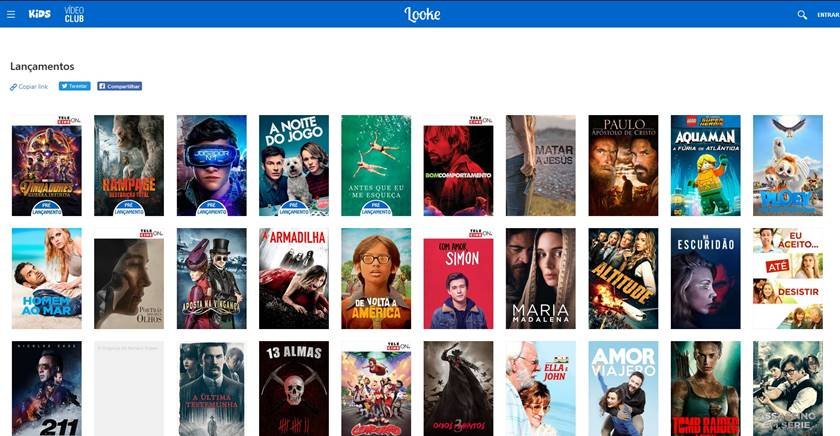This screenshot has width=840, height=436.
Task: Open the Maria Madalena poster
Action: click(541, 279)
